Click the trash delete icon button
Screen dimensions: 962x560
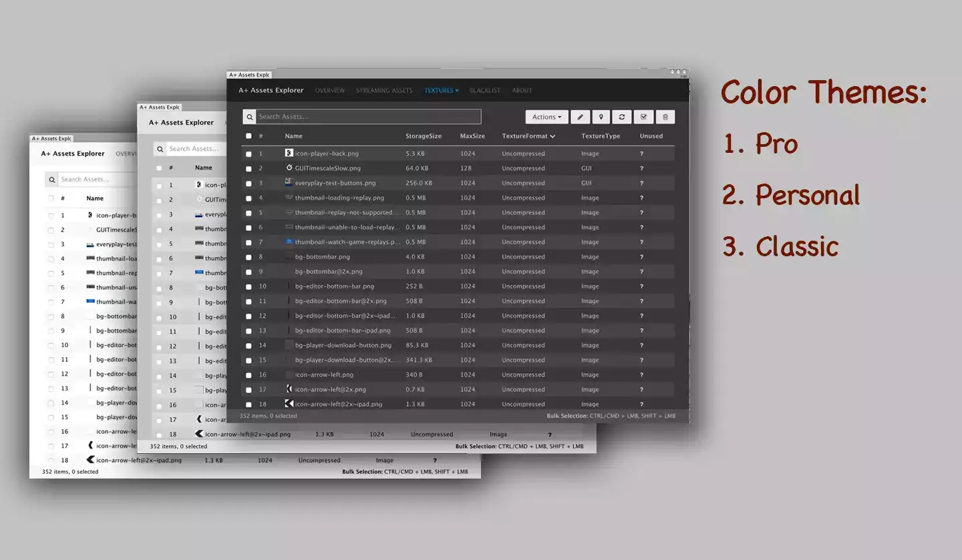coord(665,117)
